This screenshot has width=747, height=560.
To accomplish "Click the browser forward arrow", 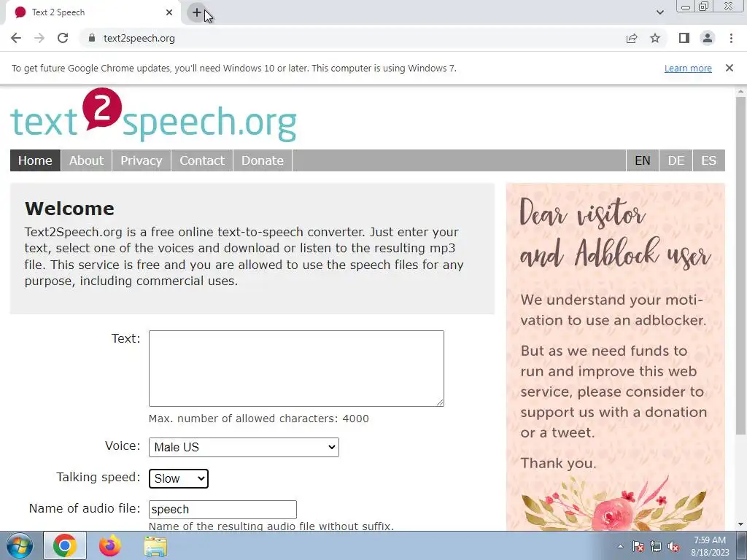I will pyautogui.click(x=39, y=38).
